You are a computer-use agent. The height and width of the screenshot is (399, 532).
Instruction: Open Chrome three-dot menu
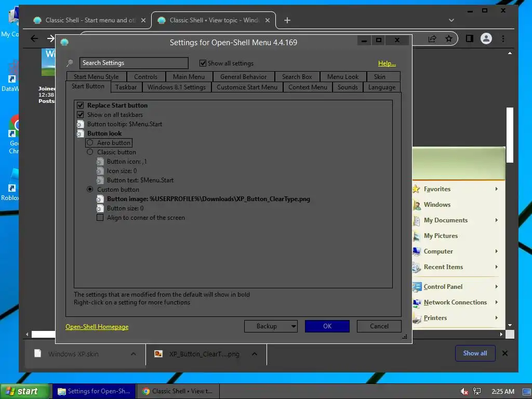pyautogui.click(x=503, y=38)
